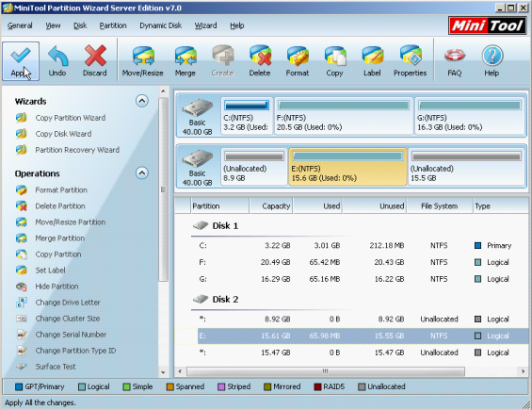Image resolution: width=532 pixels, height=410 pixels.
Task: Select the G: NTFS partition block
Action: [x=470, y=116]
